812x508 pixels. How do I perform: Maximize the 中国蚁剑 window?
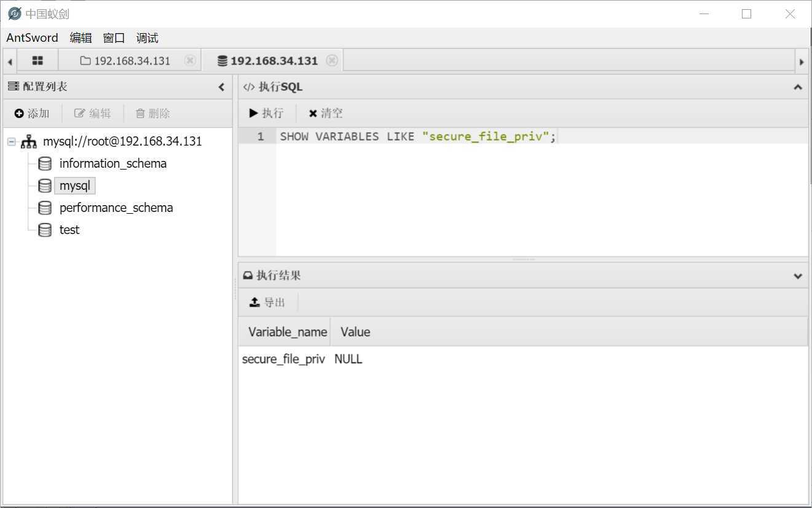click(746, 14)
